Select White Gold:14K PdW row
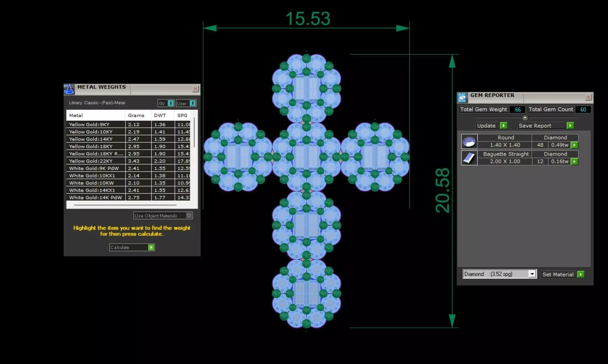Viewport: 608px width, 364px height. coord(128,198)
